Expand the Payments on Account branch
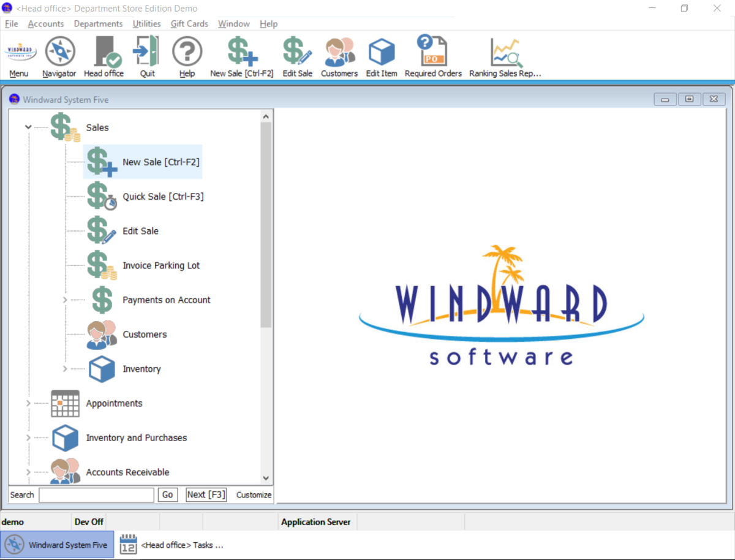The image size is (735, 560). point(64,300)
